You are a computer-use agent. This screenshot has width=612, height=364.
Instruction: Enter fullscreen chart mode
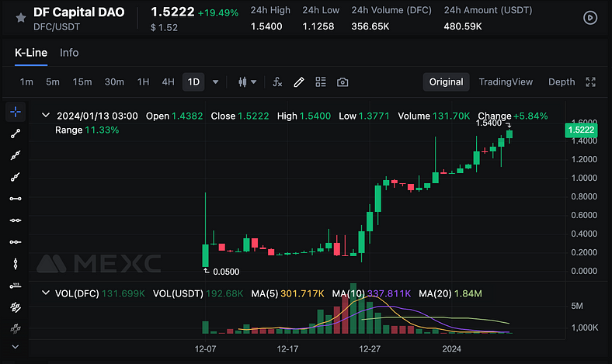pos(590,82)
